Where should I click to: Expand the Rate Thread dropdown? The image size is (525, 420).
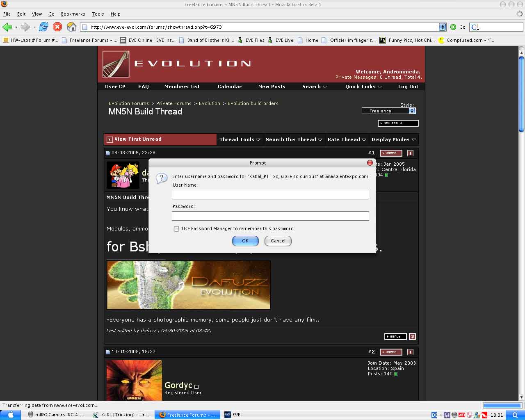point(347,139)
